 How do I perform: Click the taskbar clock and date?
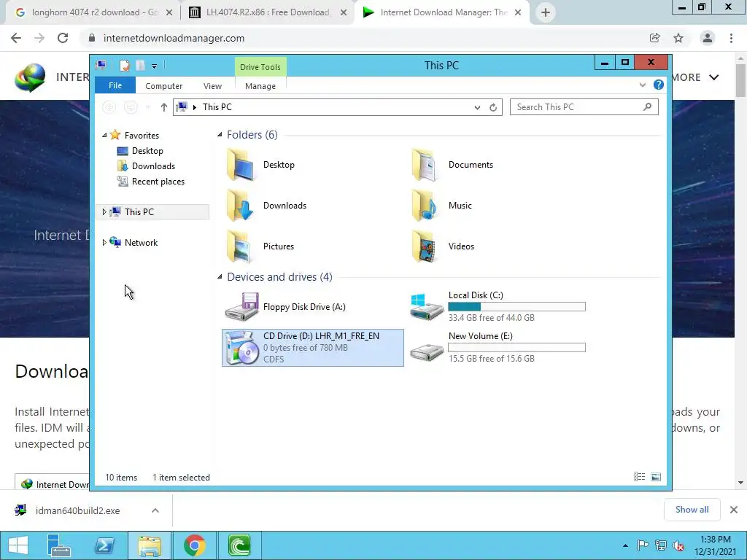click(715, 545)
